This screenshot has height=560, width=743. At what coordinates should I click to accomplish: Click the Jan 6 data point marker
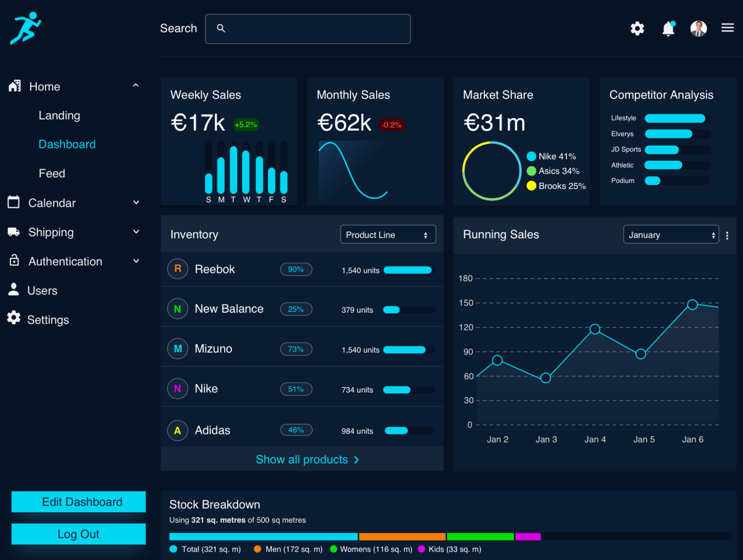693,304
